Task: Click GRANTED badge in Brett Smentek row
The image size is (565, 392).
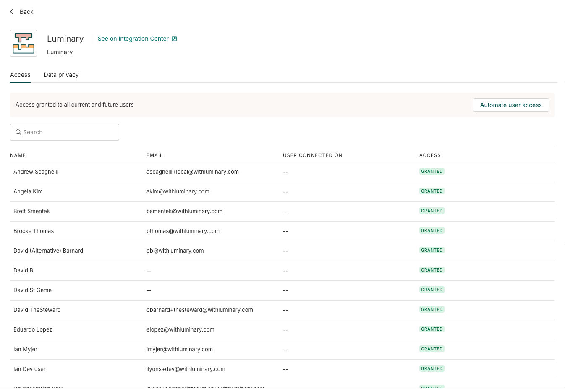Action: coord(432,211)
